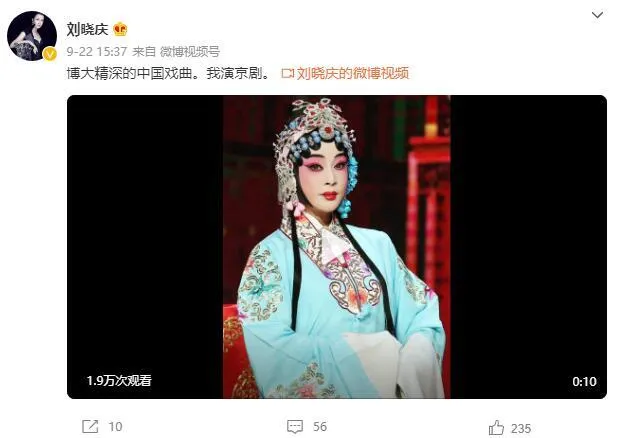Click the video camera icon before link
Image resolution: width=618 pixels, height=438 pixels.
(x=288, y=74)
